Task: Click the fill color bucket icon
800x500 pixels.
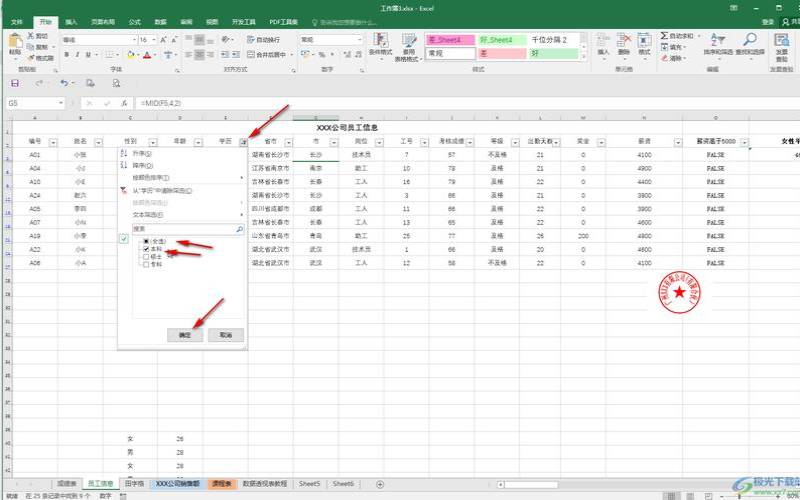Action: tap(131, 55)
